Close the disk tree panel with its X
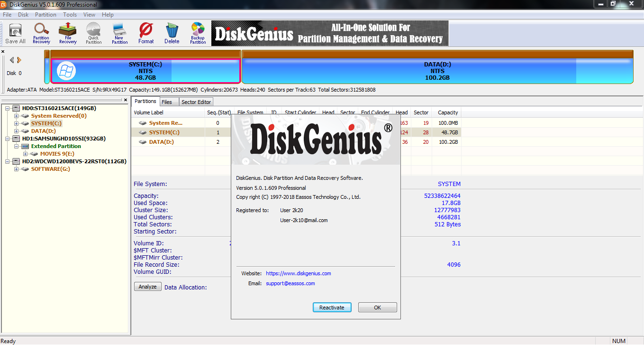Viewport: 644px width, 345px height. [126, 100]
